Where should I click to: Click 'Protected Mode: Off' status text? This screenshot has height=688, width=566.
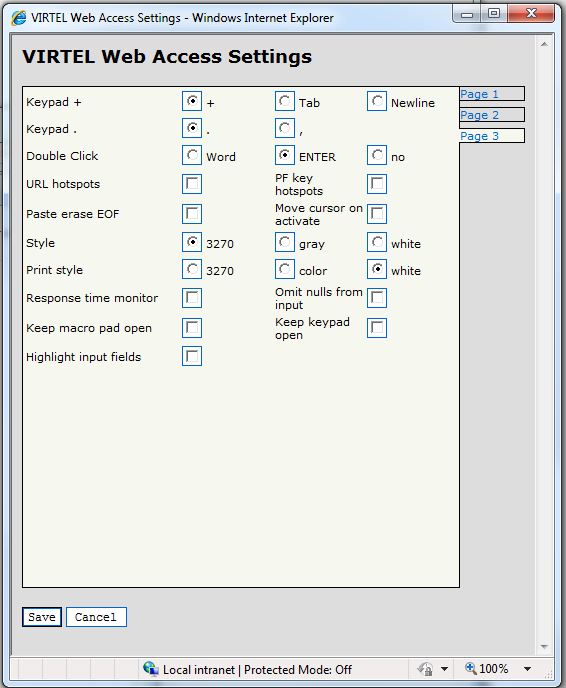(x=298, y=670)
